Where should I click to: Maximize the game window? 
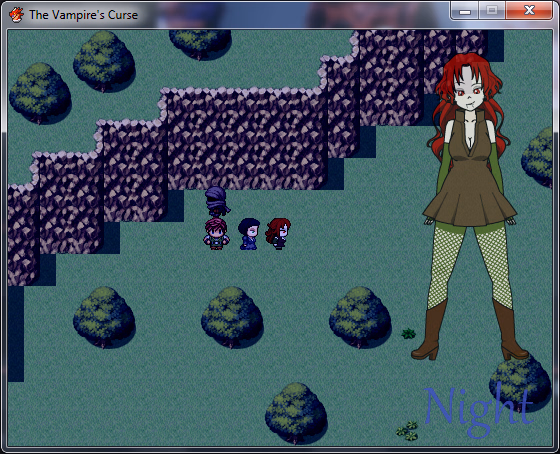(491, 11)
